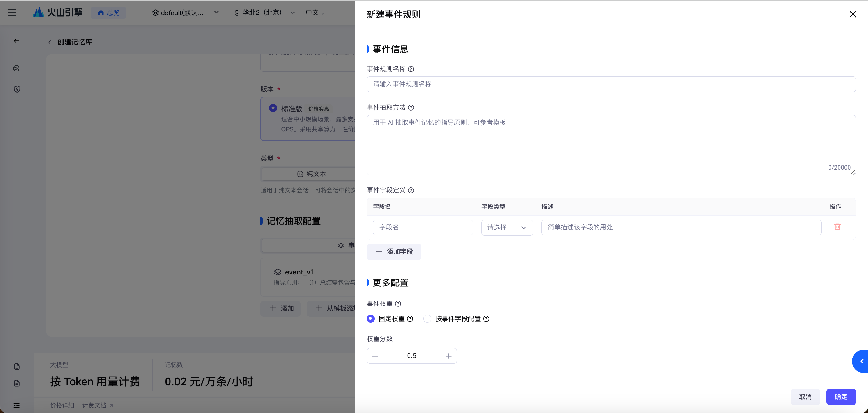Click help icon next to 事件权重
868x413 pixels.
398,304
